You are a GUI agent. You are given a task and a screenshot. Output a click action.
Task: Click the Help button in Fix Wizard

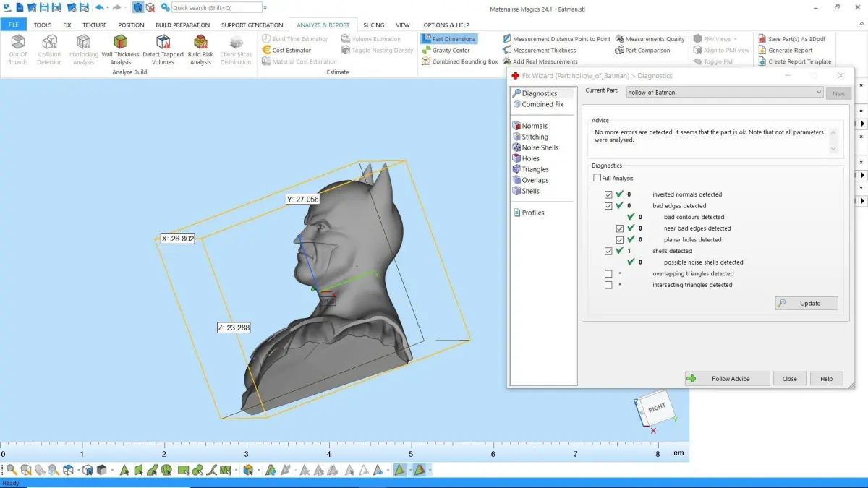click(827, 378)
